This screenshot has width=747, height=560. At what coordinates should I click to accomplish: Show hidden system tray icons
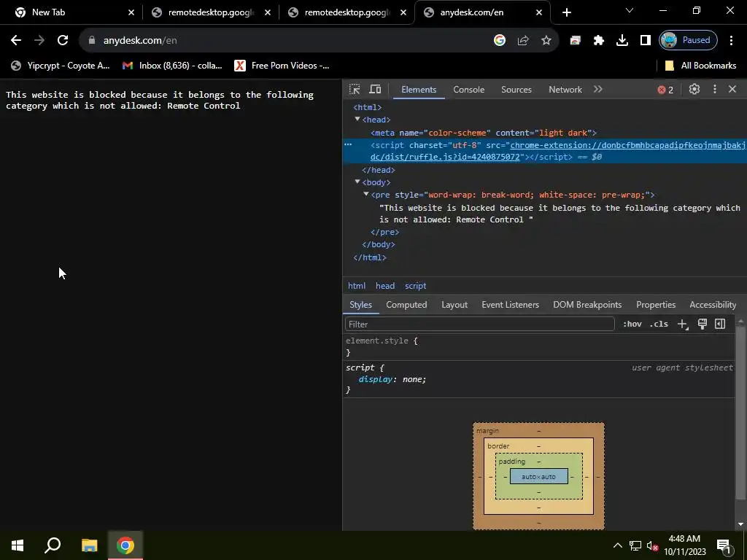(617, 545)
